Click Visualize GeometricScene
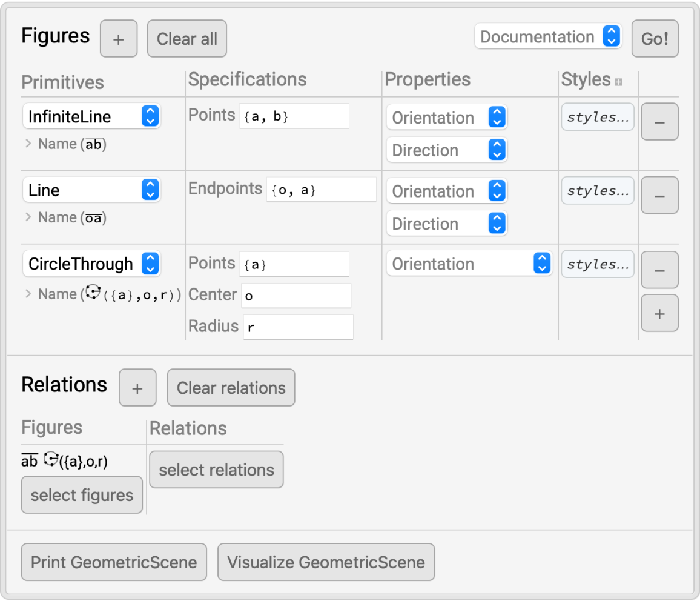 [x=326, y=562]
